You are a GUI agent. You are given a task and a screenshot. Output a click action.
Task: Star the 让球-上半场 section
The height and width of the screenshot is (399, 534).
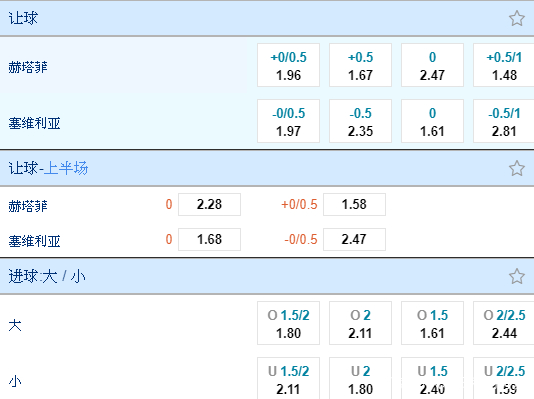coord(517,168)
